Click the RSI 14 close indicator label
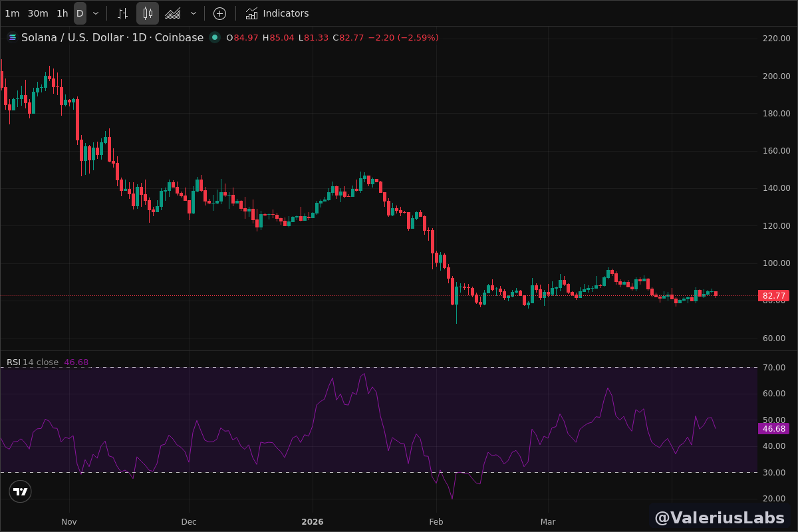 (x=33, y=362)
